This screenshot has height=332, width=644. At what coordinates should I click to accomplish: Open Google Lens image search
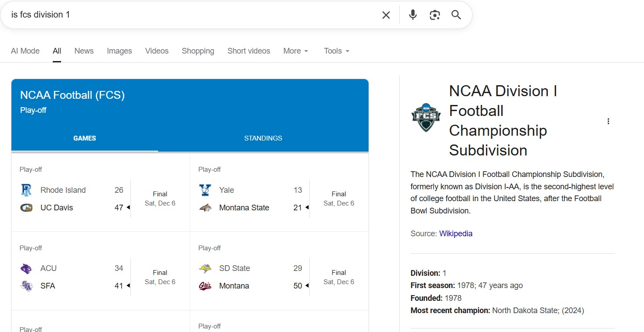pyautogui.click(x=434, y=14)
